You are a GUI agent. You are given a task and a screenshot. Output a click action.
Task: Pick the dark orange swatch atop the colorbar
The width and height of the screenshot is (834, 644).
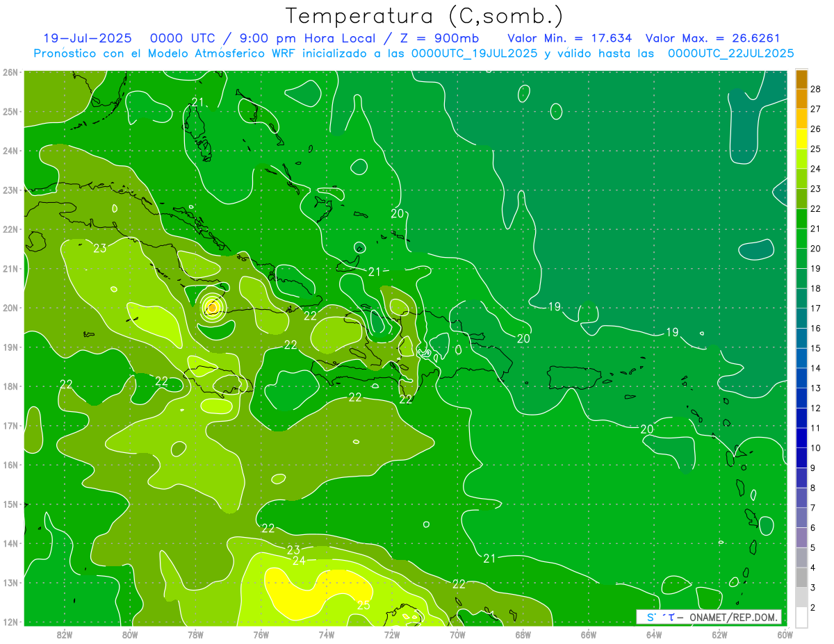coord(801,79)
